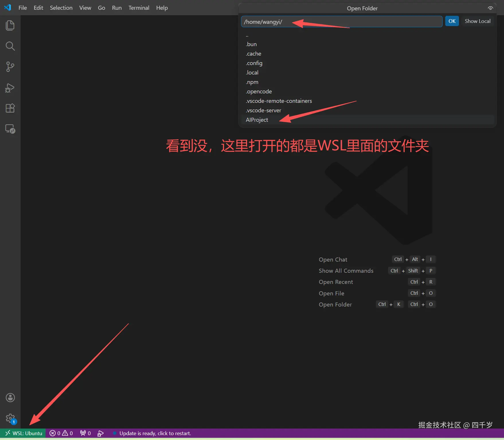Click Update is ready restart notice
Viewport: 504px width, 440px height.
(152, 433)
